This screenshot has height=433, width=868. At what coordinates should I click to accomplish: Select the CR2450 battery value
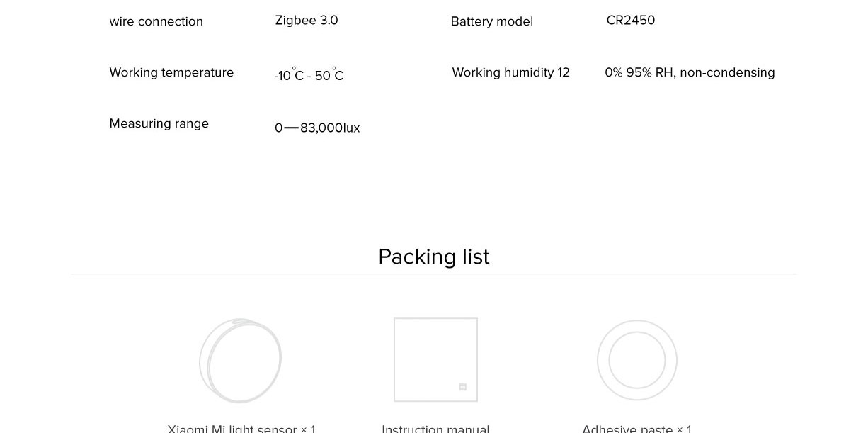630,21
